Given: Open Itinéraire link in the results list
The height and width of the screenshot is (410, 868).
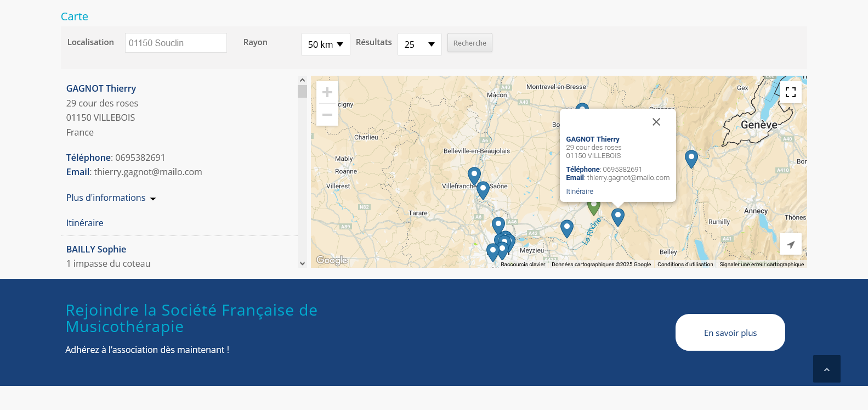Looking at the screenshot, I should [85, 223].
